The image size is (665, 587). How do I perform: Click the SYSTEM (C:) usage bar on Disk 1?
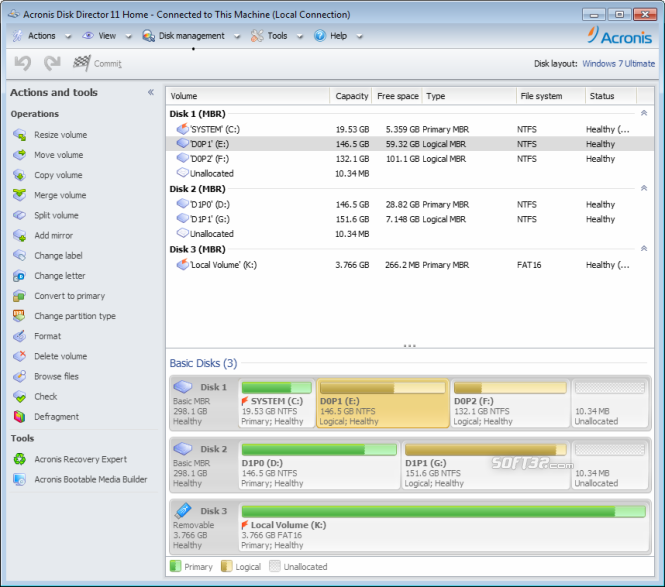(277, 388)
